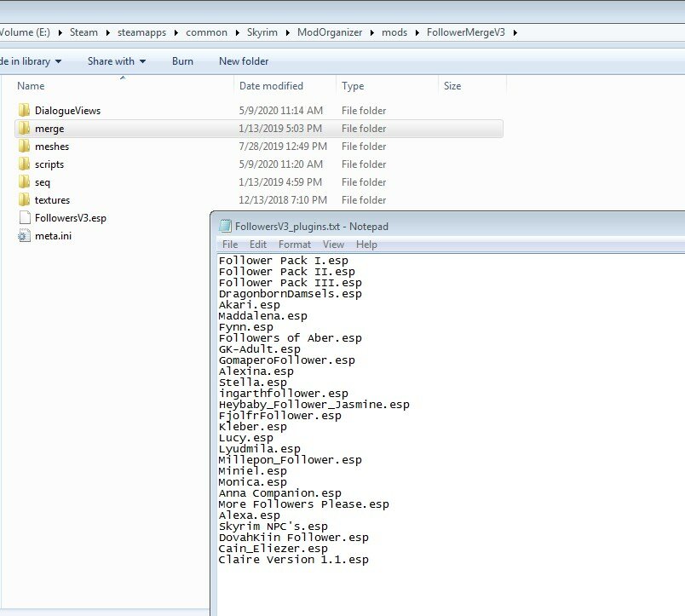Image resolution: width=685 pixels, height=616 pixels.
Task: Click the line 'DragonbornDamsels.esp' in Notepad
Action: pos(290,294)
